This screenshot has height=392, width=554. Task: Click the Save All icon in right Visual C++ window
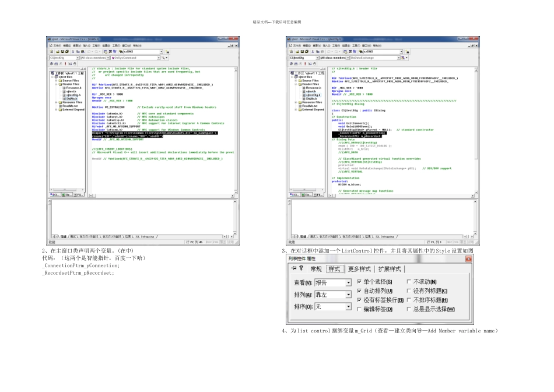click(x=307, y=51)
